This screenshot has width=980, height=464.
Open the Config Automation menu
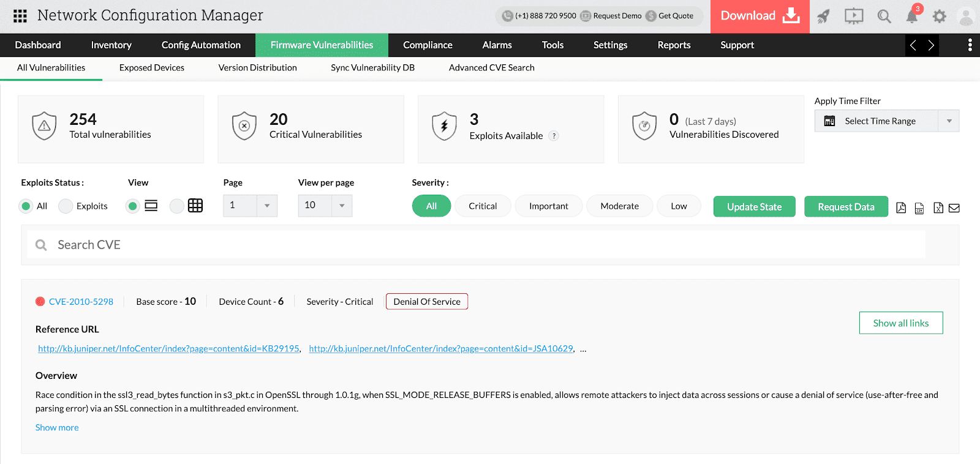point(201,45)
